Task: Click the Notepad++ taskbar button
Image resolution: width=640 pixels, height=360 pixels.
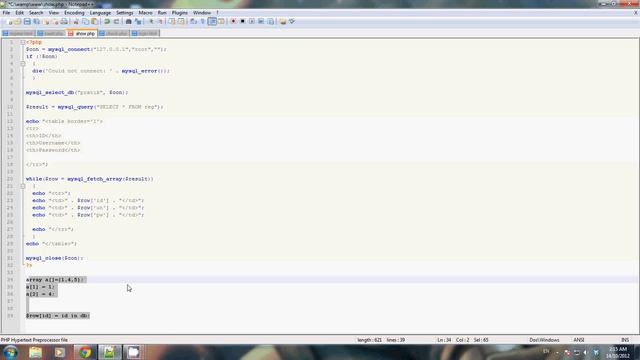Action: tap(109, 352)
